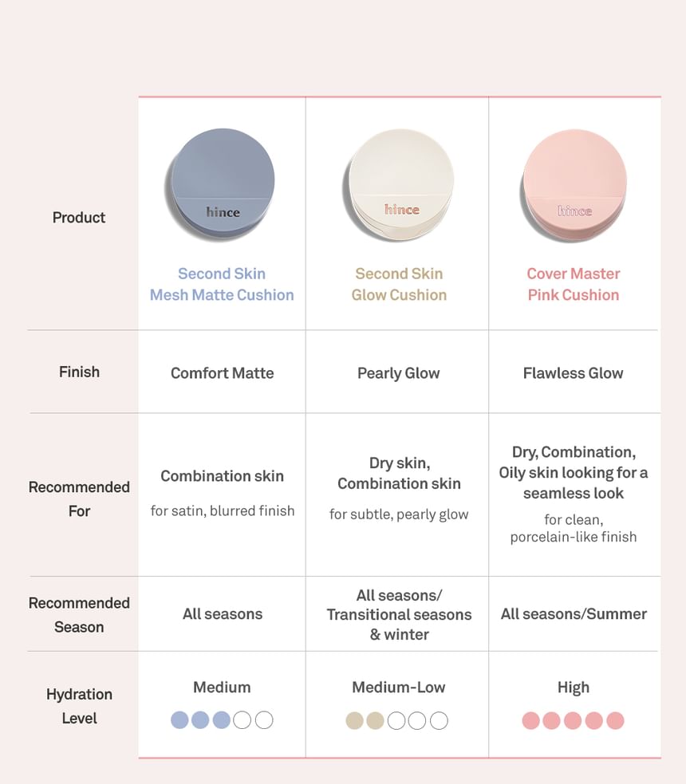Click the cream Glow Cushion compact image
The image size is (686, 784).
point(400,185)
